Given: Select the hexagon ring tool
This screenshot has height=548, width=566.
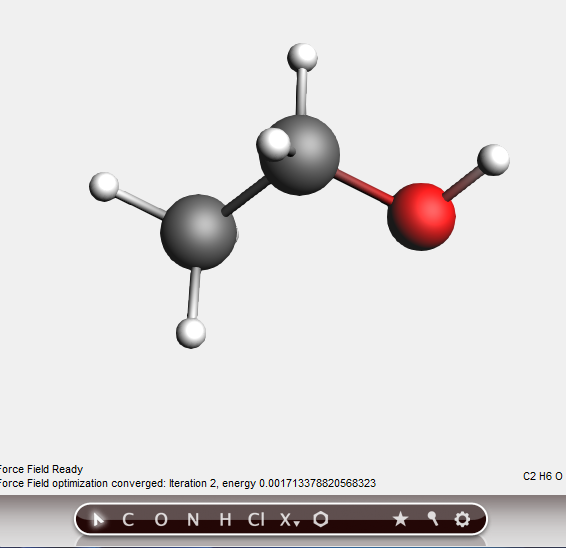Looking at the screenshot, I should (x=321, y=519).
